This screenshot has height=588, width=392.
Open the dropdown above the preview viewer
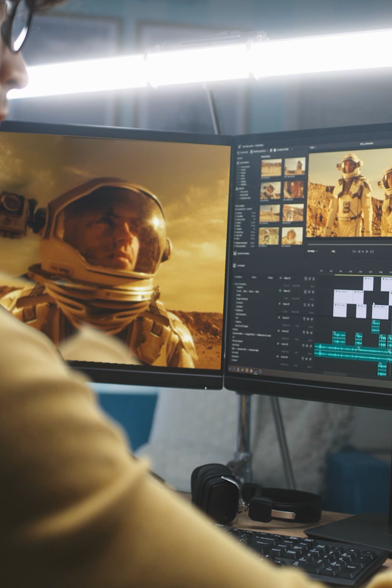click(x=313, y=147)
